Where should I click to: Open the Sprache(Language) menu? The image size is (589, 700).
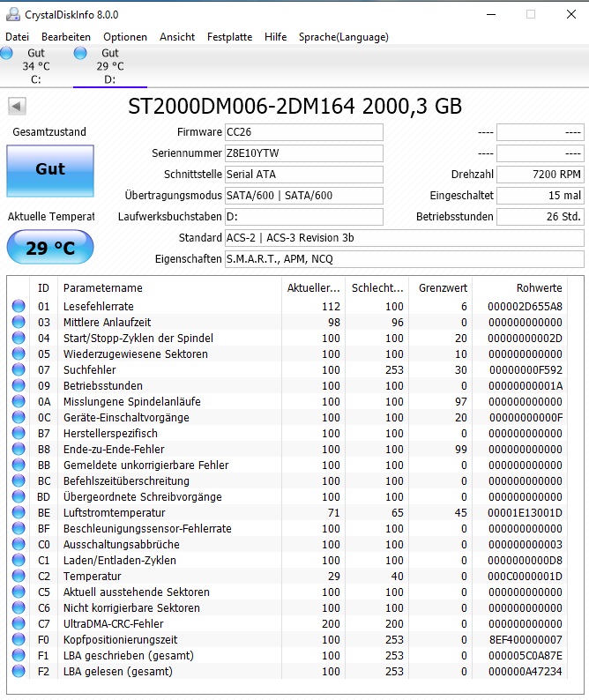click(343, 37)
